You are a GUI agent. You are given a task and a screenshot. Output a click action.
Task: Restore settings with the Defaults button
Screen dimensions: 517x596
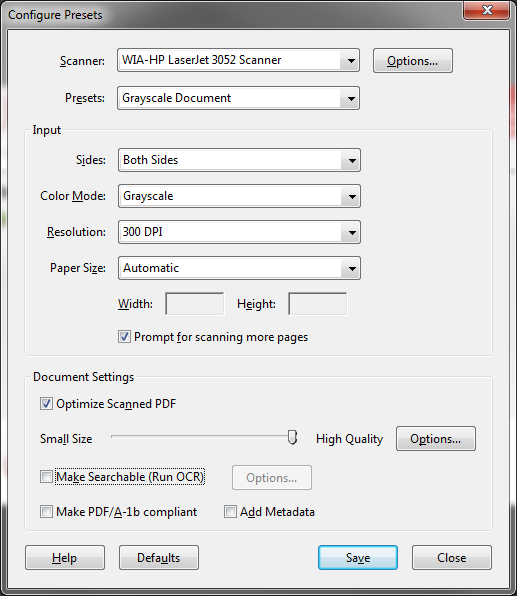[159, 558]
